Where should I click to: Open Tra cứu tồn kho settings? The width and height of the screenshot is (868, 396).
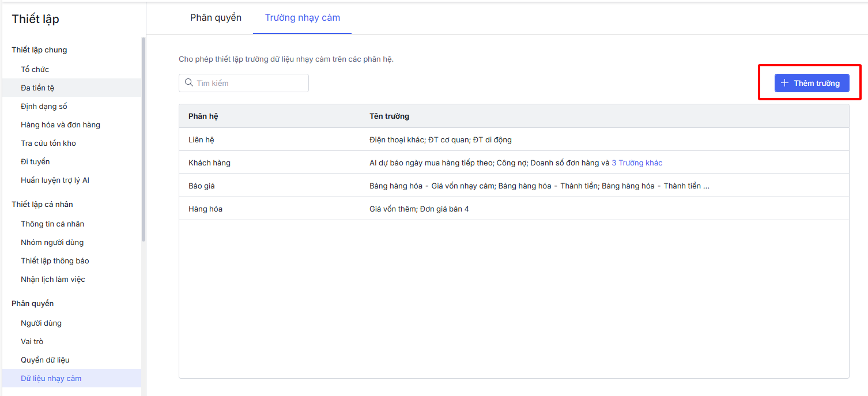pos(48,144)
